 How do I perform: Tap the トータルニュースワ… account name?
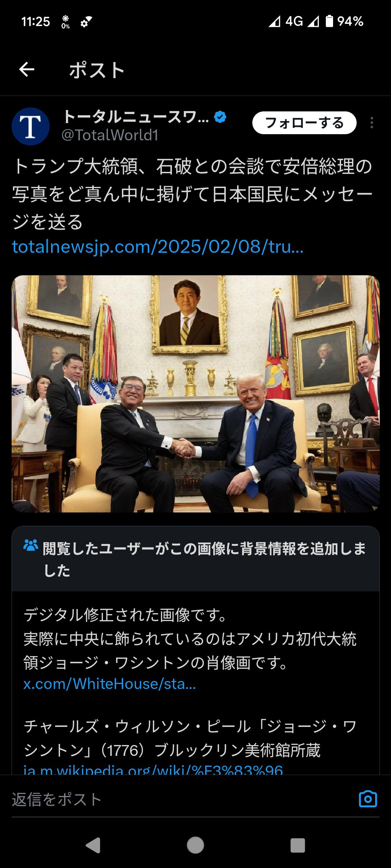pos(136,116)
